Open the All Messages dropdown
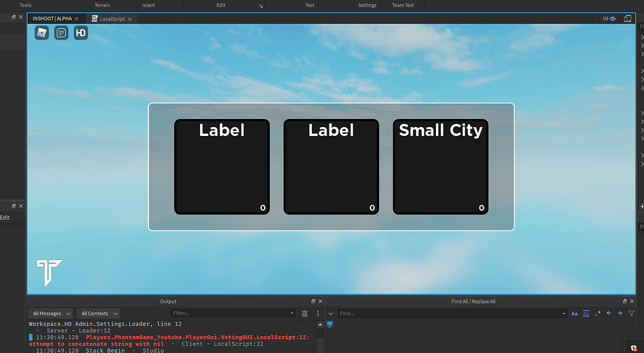 (50, 313)
